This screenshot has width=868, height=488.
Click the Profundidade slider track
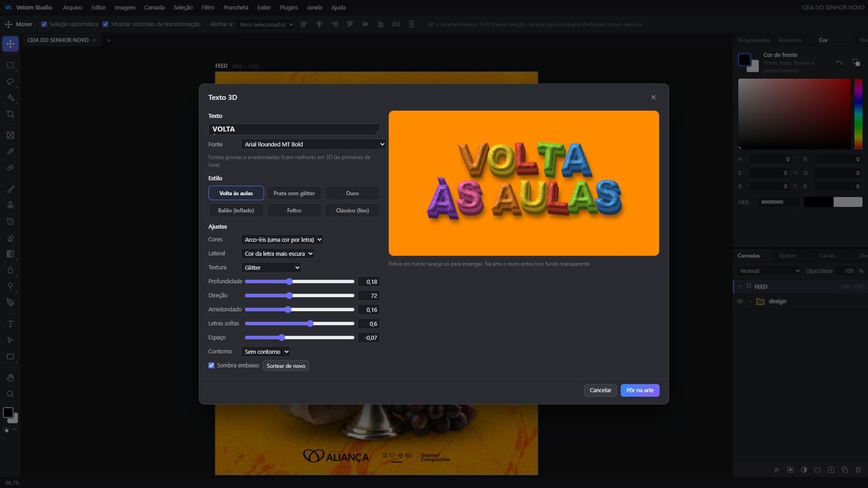pos(299,281)
